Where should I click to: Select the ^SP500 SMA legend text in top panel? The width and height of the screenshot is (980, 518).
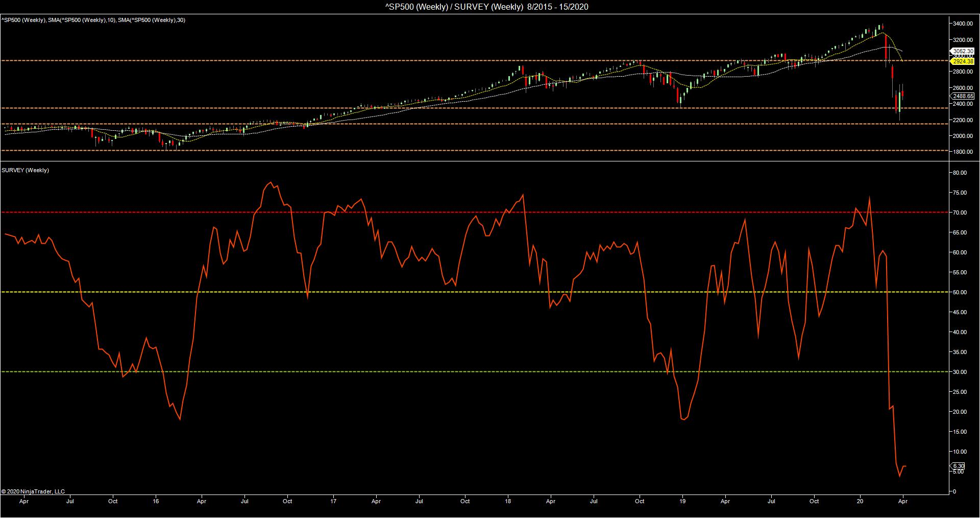click(93, 20)
